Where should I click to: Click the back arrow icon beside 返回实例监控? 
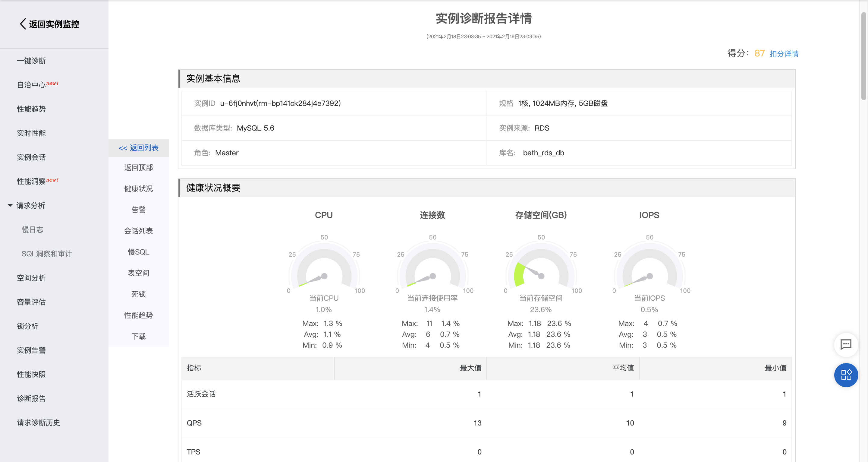tap(23, 24)
